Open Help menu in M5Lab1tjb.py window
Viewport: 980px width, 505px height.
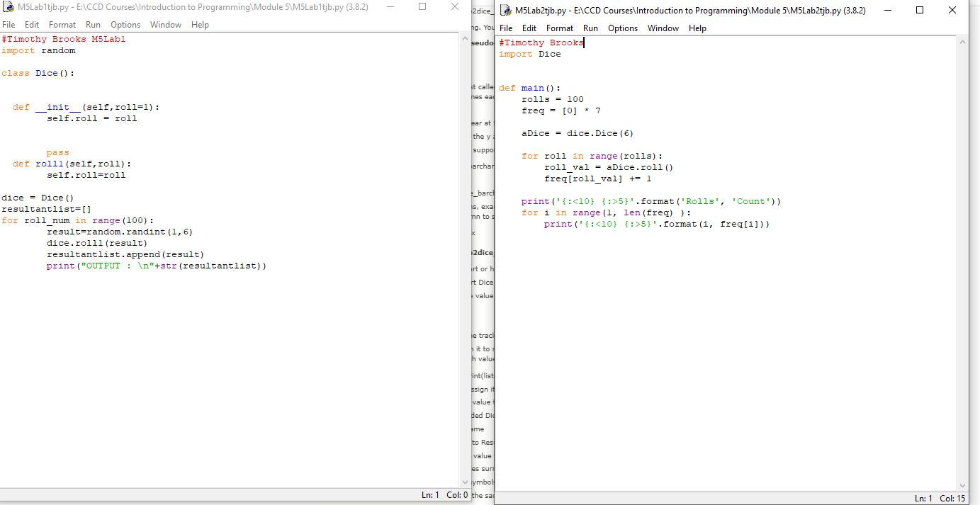(200, 24)
